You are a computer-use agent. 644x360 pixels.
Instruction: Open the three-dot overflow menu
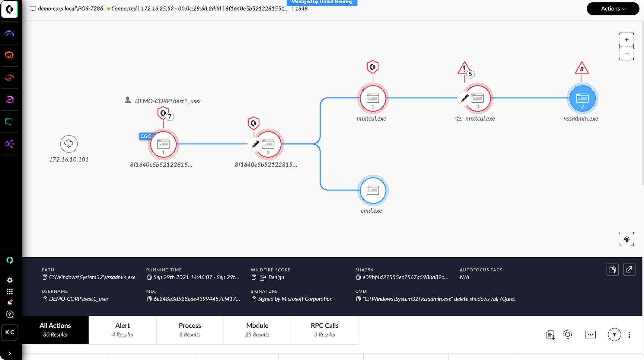[630, 335]
